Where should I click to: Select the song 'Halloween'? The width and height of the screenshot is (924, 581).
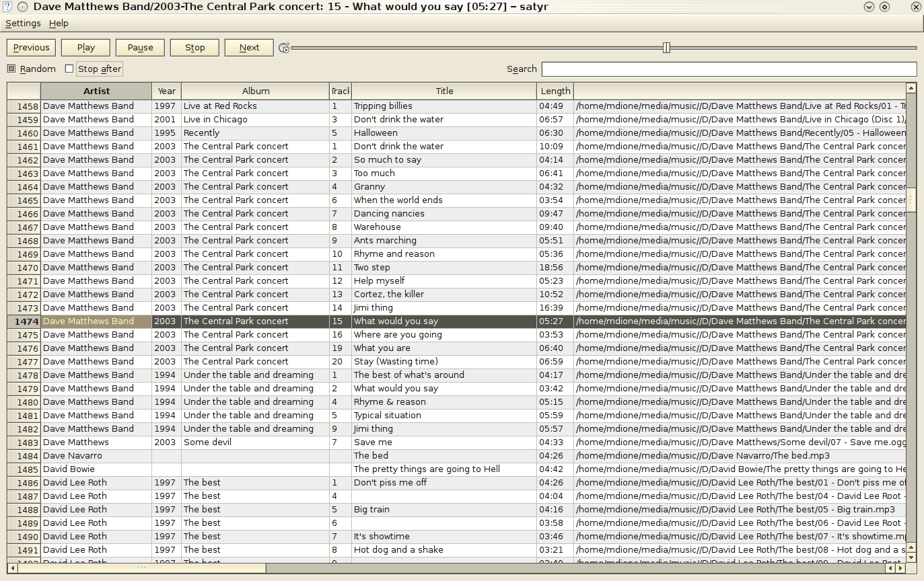pos(376,133)
